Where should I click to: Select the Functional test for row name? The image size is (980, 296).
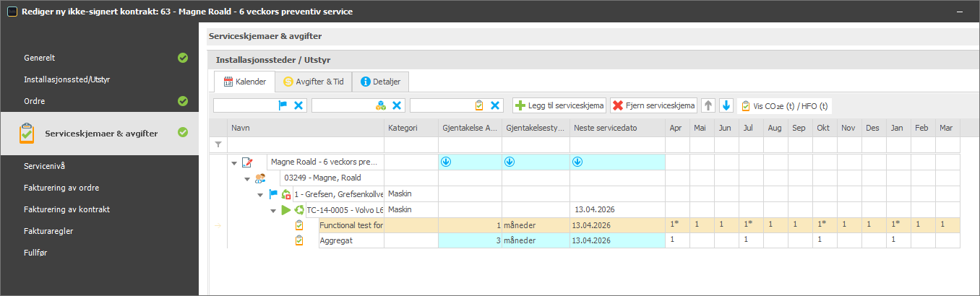point(351,225)
